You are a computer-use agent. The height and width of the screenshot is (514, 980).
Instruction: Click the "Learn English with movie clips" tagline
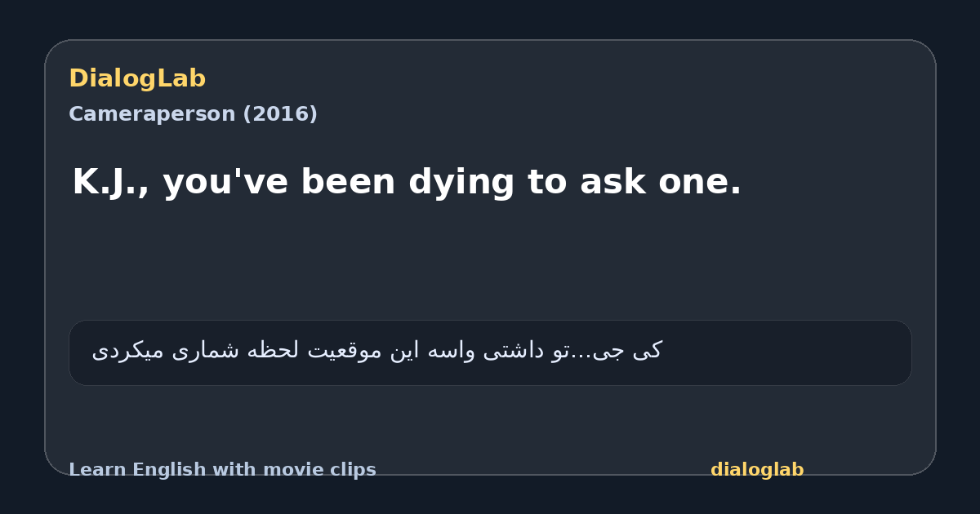[x=222, y=470]
